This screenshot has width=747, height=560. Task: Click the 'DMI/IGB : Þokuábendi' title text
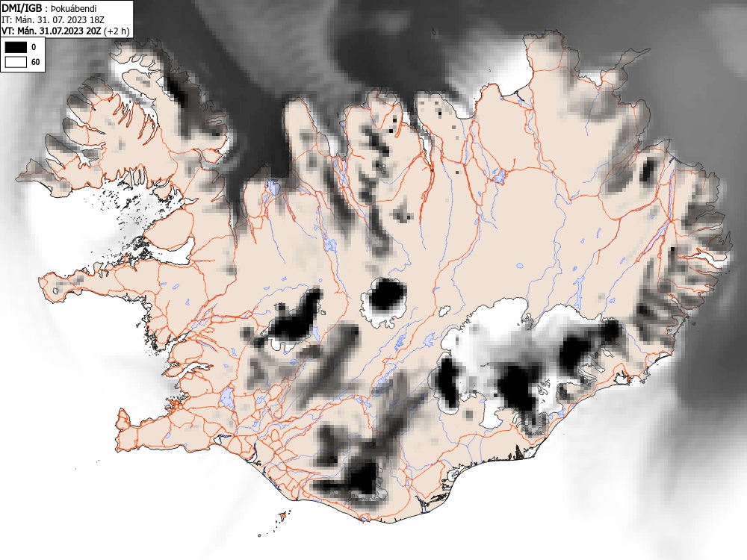49,8
